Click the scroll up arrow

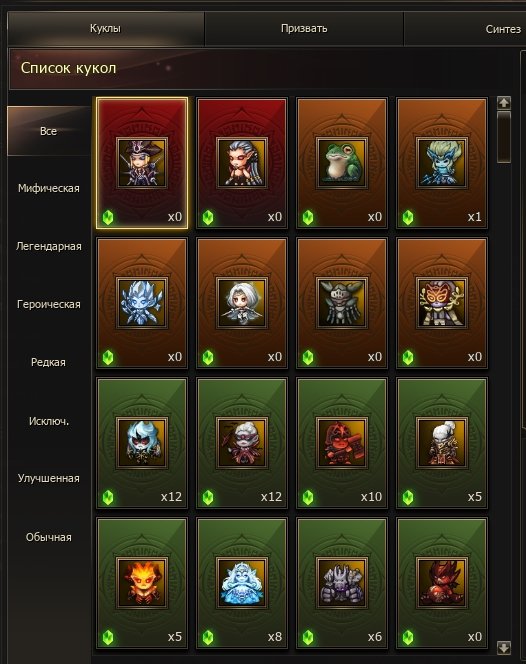(x=504, y=102)
